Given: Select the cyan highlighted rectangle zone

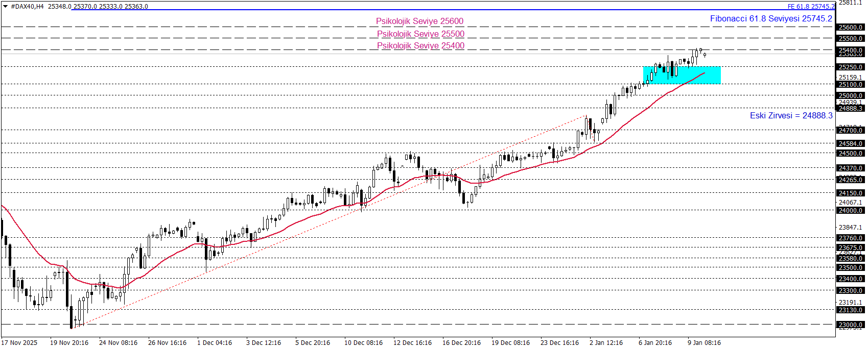Looking at the screenshot, I should point(682,75).
